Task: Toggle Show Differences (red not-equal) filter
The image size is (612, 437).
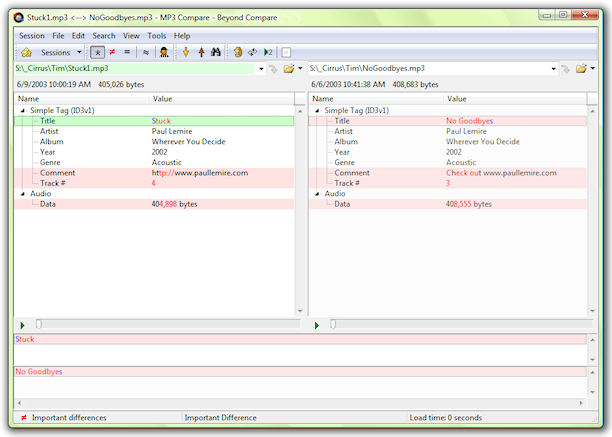Action: 112,52
